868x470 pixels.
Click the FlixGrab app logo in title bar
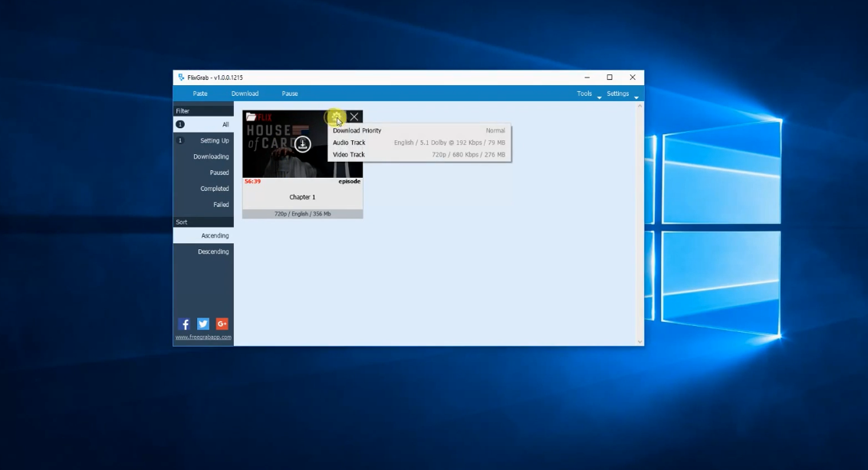pos(182,77)
